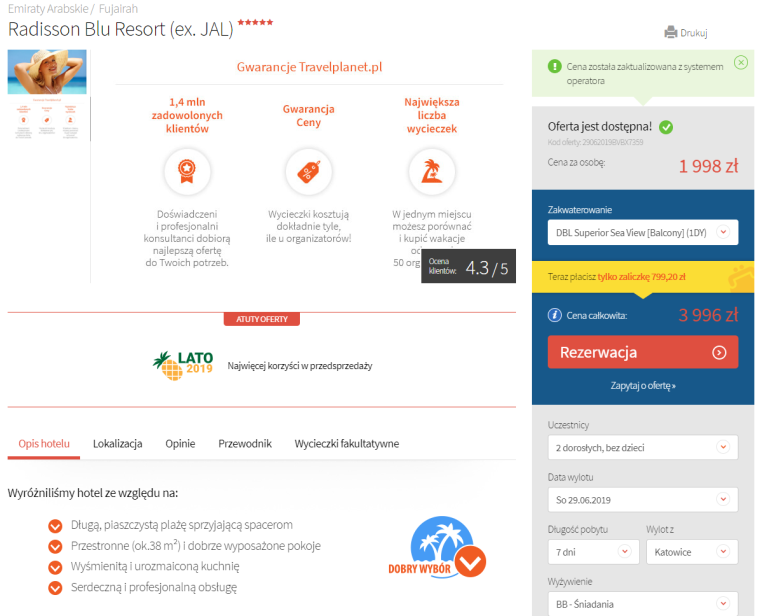Click the checkmark icon beside Wyśmienitą kuchnię
The height and width of the screenshot is (616, 760).
point(55,567)
